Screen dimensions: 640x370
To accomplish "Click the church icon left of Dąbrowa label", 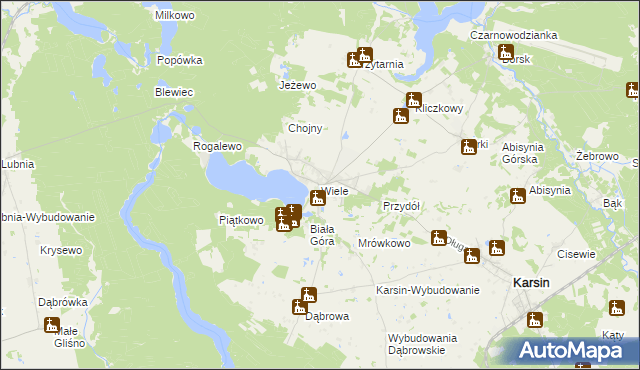I will (300, 307).
